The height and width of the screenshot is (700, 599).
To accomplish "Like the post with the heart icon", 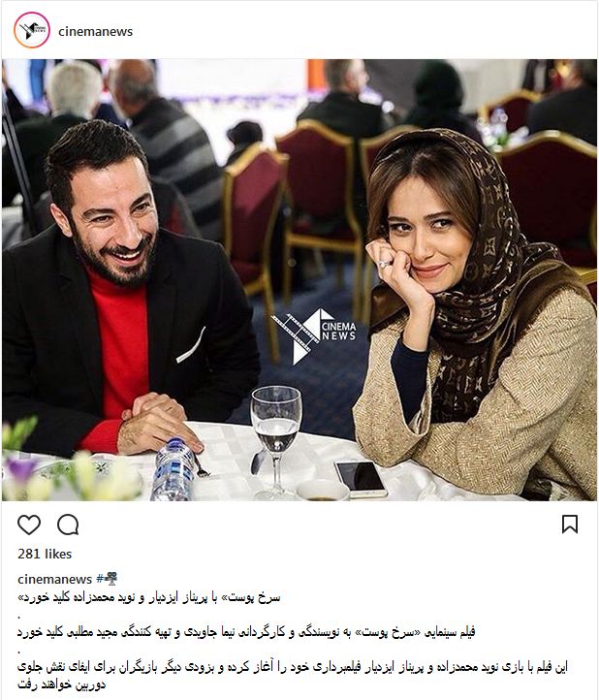I will coord(29,525).
